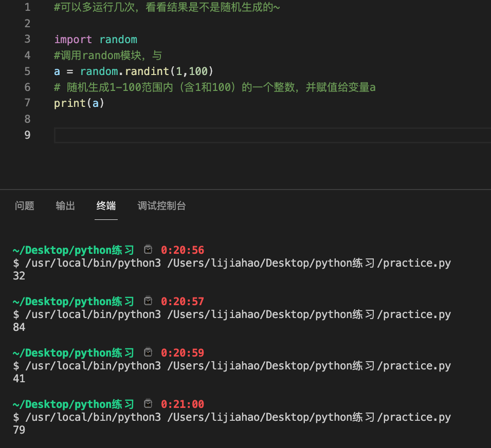This screenshot has height=448, width=491.
Task: Click the timestamp 0:21:00 in terminal
Action: 182,404
